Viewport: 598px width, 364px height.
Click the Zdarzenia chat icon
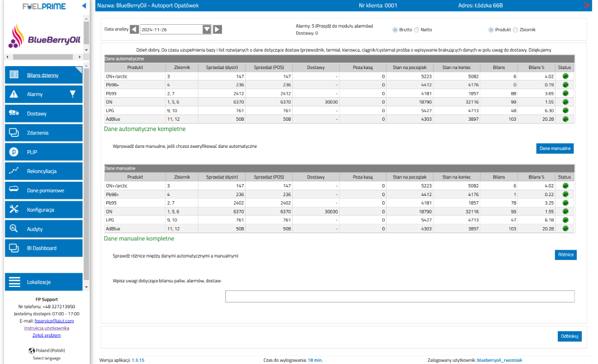point(14,132)
